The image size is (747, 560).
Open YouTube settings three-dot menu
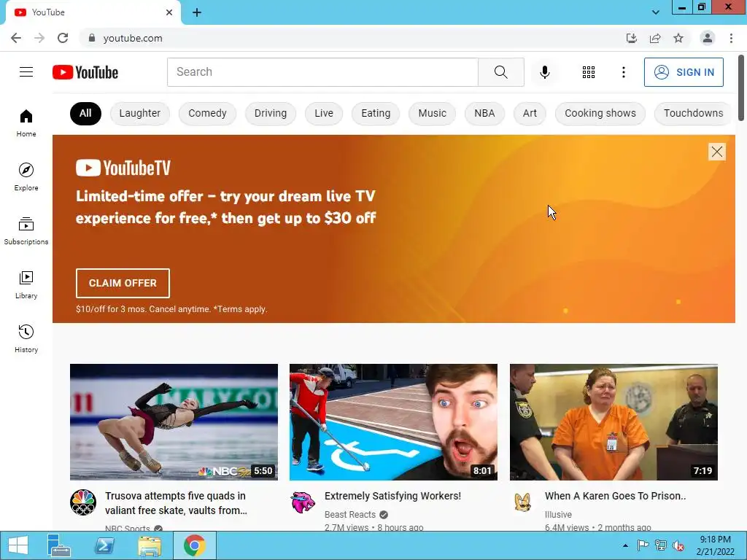coord(623,72)
